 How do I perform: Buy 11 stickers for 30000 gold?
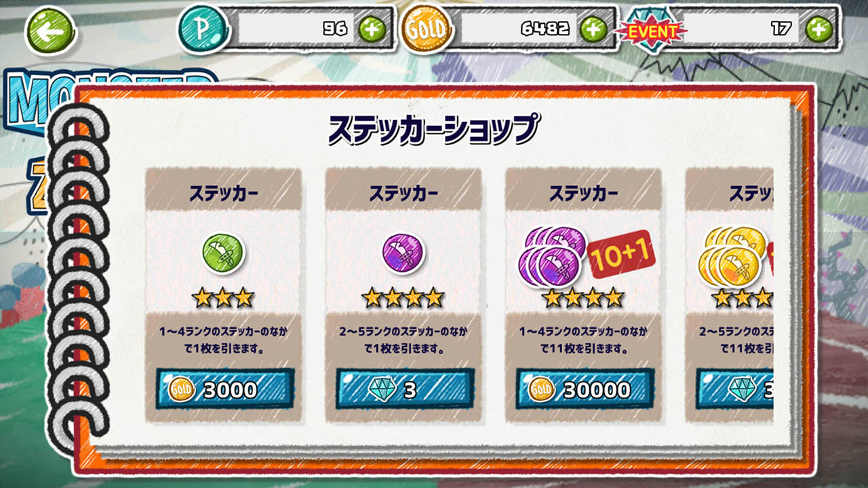pyautogui.click(x=585, y=389)
